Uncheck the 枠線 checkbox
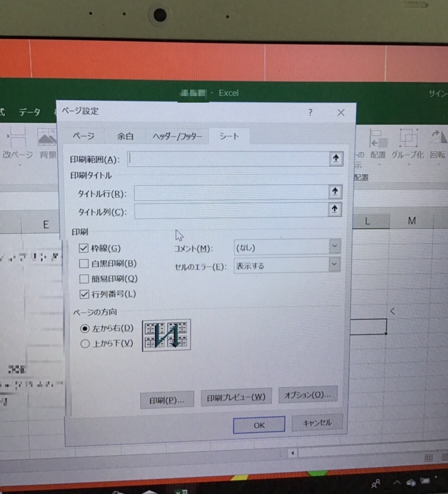 click(84, 248)
